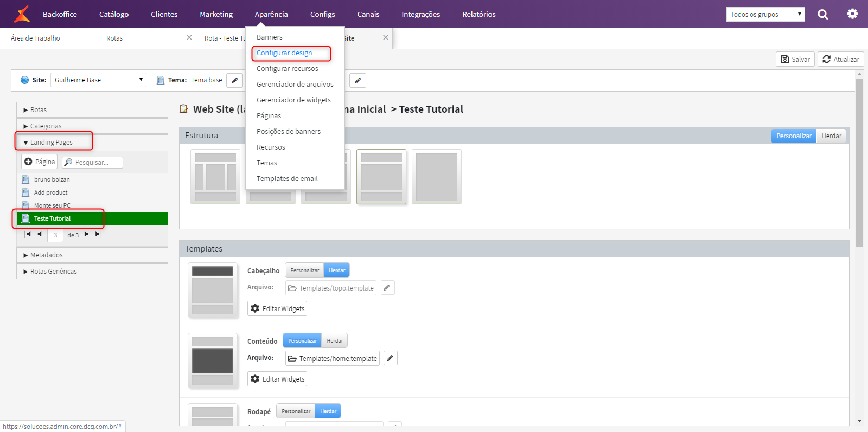This screenshot has width=868, height=432.
Task: Open the Relatórios menu
Action: tap(479, 14)
